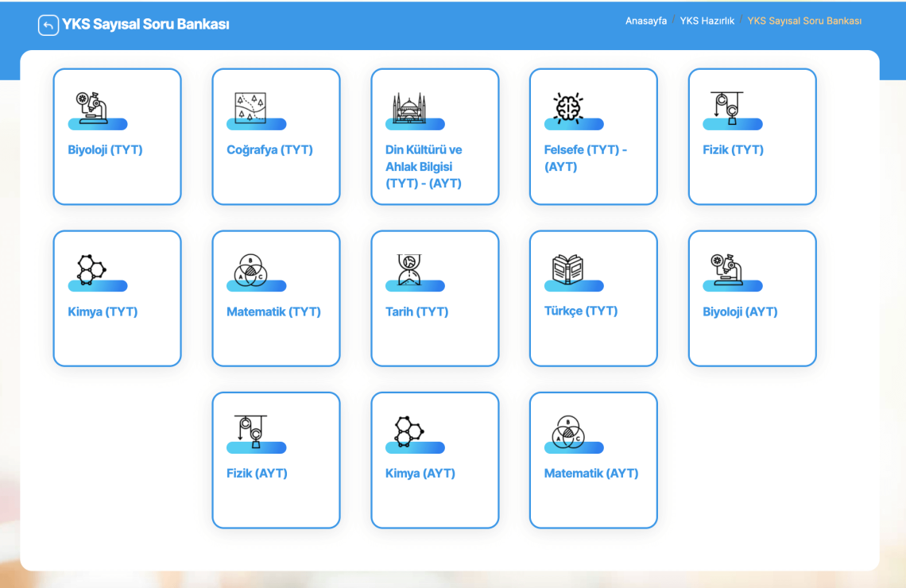The image size is (906, 588).
Task: Click the map icon for Coğrafya (TYT)
Action: [x=250, y=107]
